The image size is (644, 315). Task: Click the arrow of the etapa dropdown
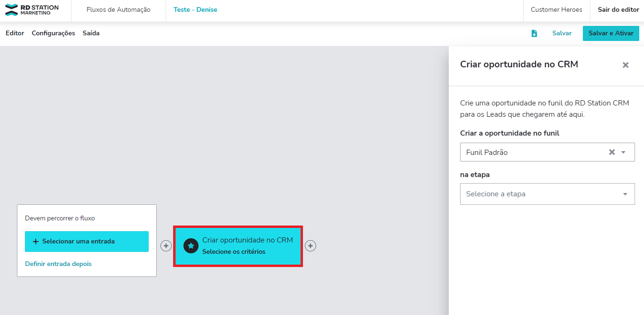click(x=625, y=194)
